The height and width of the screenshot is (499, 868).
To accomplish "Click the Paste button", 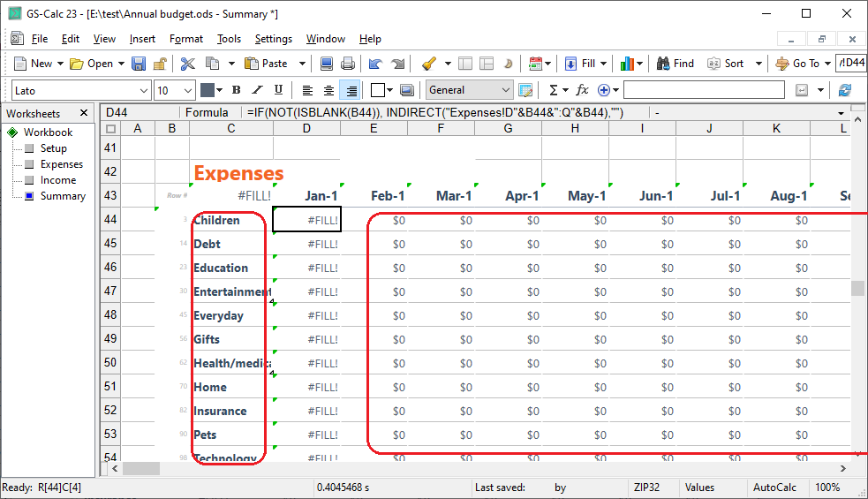I will point(267,64).
